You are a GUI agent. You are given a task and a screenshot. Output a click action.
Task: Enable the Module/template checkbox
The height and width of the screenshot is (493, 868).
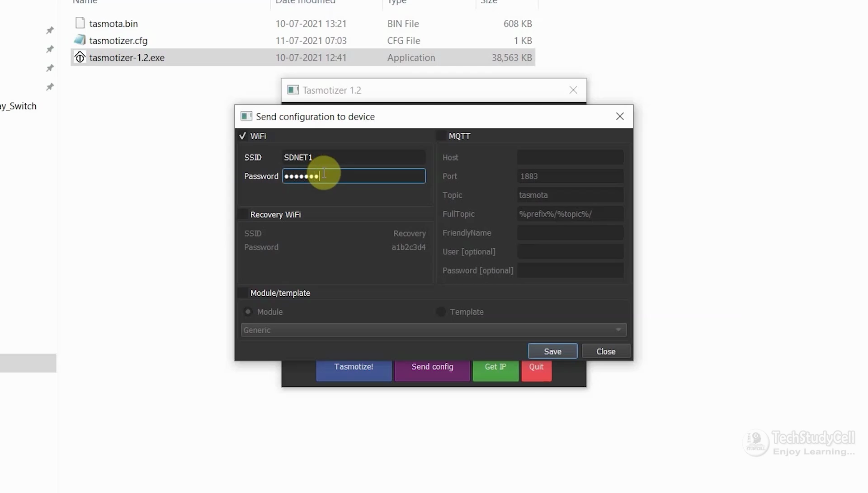pos(243,293)
